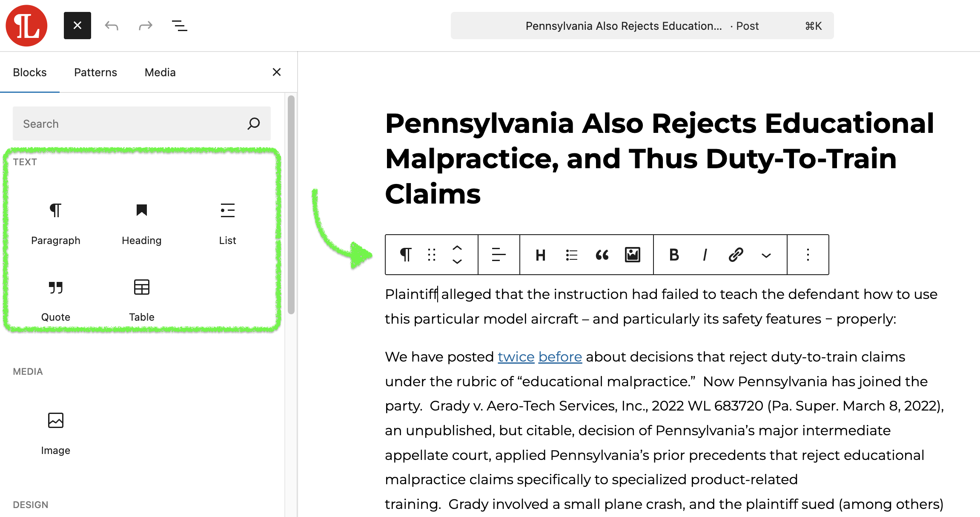980x517 pixels.
Task: Click the ⌘K shortcut hint
Action: (x=814, y=26)
